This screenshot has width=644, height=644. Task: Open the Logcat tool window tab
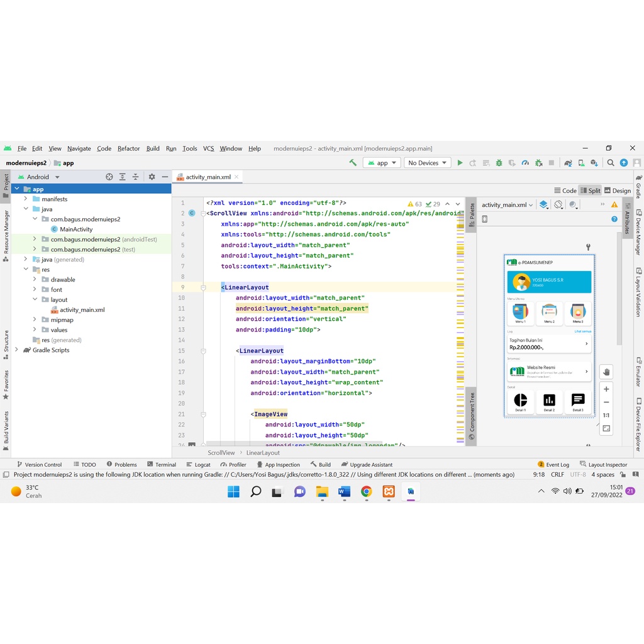[x=198, y=464]
